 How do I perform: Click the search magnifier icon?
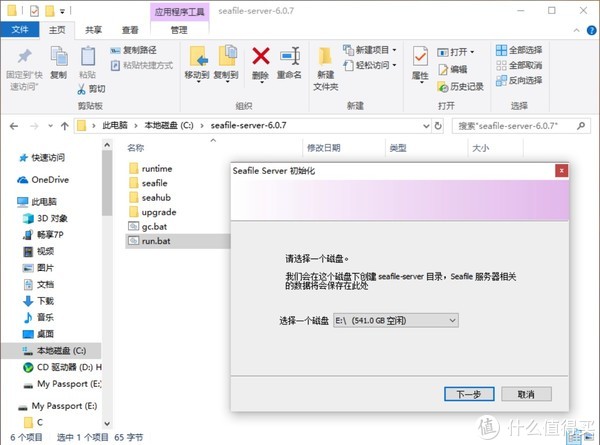click(x=581, y=125)
